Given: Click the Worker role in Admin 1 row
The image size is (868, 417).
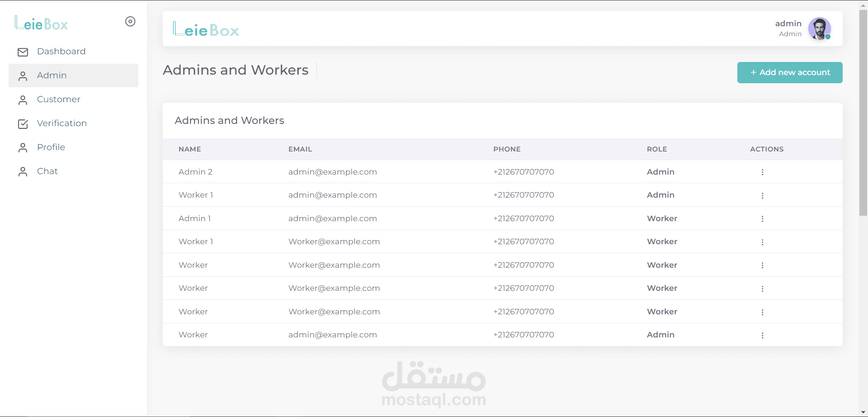Looking at the screenshot, I should click(x=662, y=218).
